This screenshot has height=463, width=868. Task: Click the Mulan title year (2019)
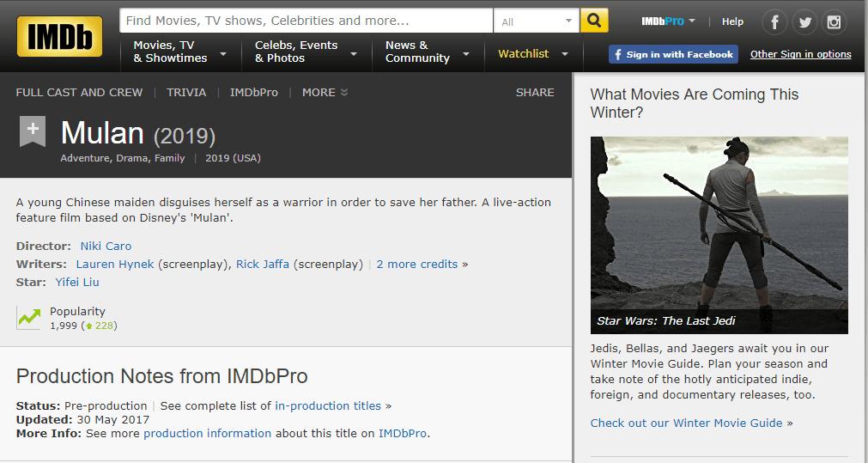pos(185,137)
